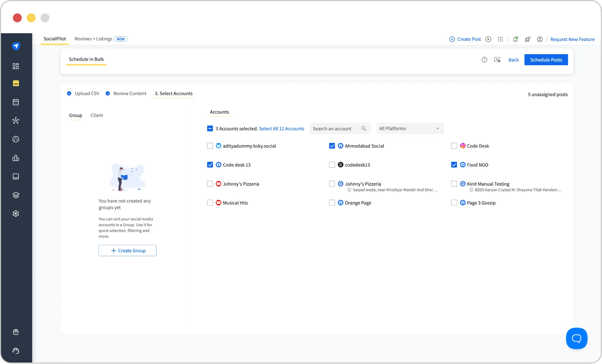Search accounts using the magnifier icon
Screen dimensions: 602x364
coord(364,128)
